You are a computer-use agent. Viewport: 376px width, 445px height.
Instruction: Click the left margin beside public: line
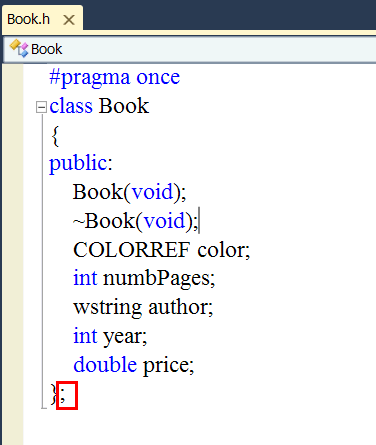click(x=13, y=164)
